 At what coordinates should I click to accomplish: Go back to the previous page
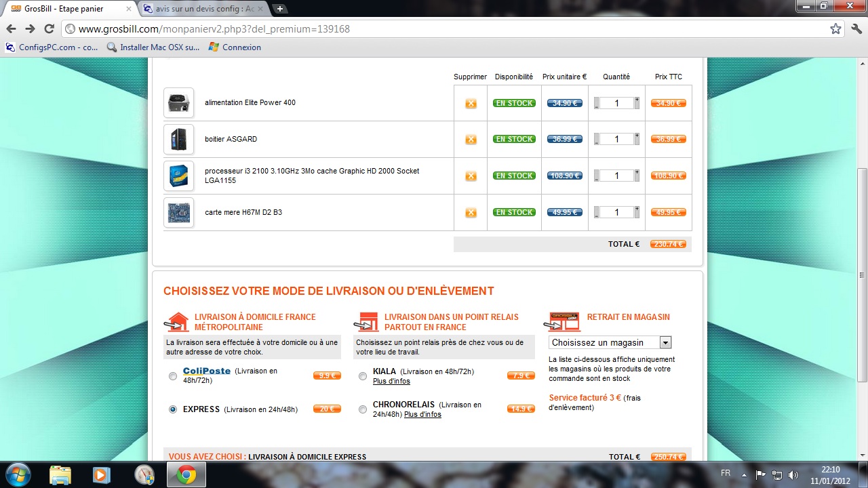[11, 29]
